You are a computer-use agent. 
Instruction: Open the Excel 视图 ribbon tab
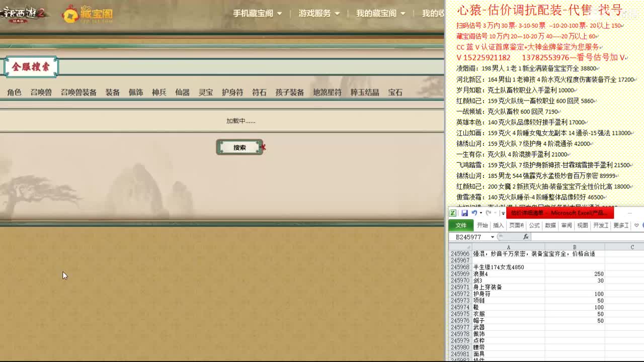tap(583, 225)
